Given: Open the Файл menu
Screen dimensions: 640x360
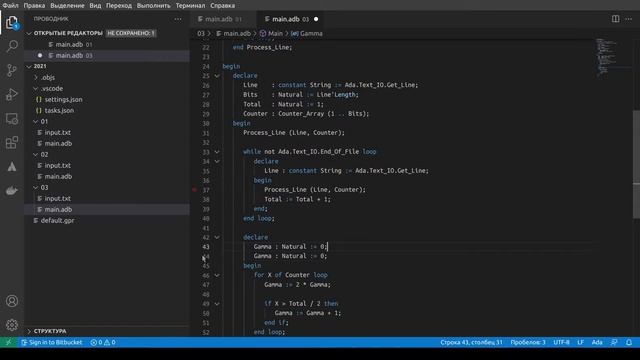Looking at the screenshot, I should click(x=10, y=5).
